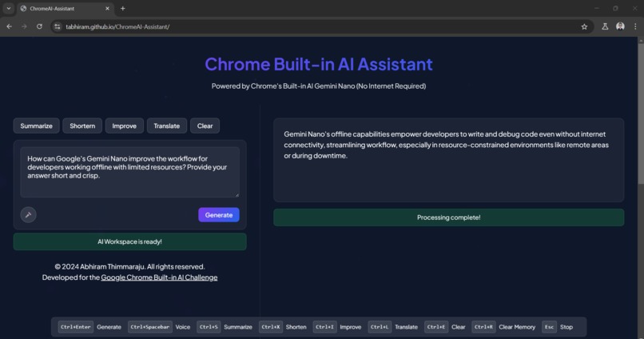Screen dimensions: 644x339
Task: Click the '© 2024 Abhiram Thimmaraju' copyright text
Action: tap(129, 267)
